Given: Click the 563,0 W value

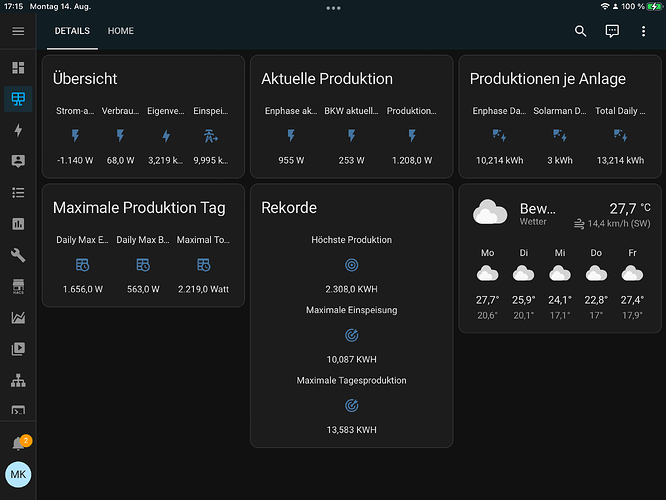Looking at the screenshot, I should (143, 289).
